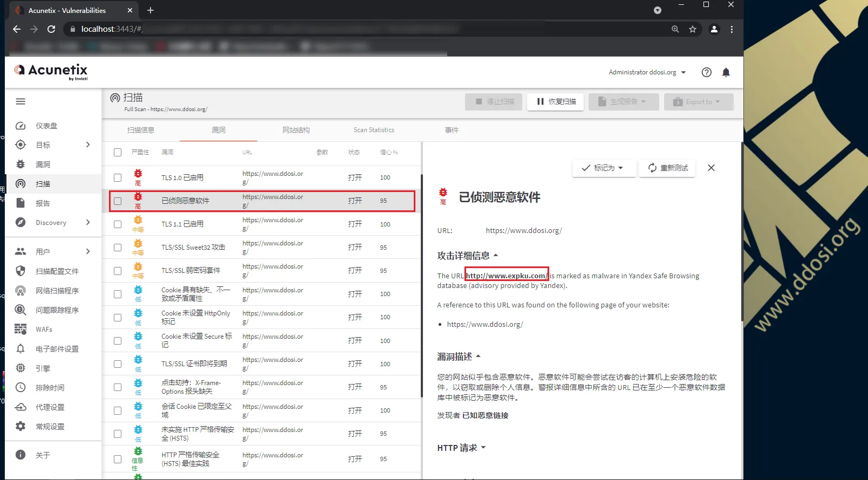
Task: Open the Export to dropdown
Action: pyautogui.click(x=699, y=101)
